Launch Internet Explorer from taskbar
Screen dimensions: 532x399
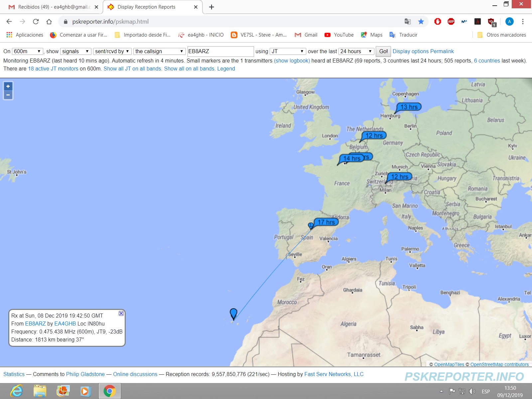tap(17, 391)
